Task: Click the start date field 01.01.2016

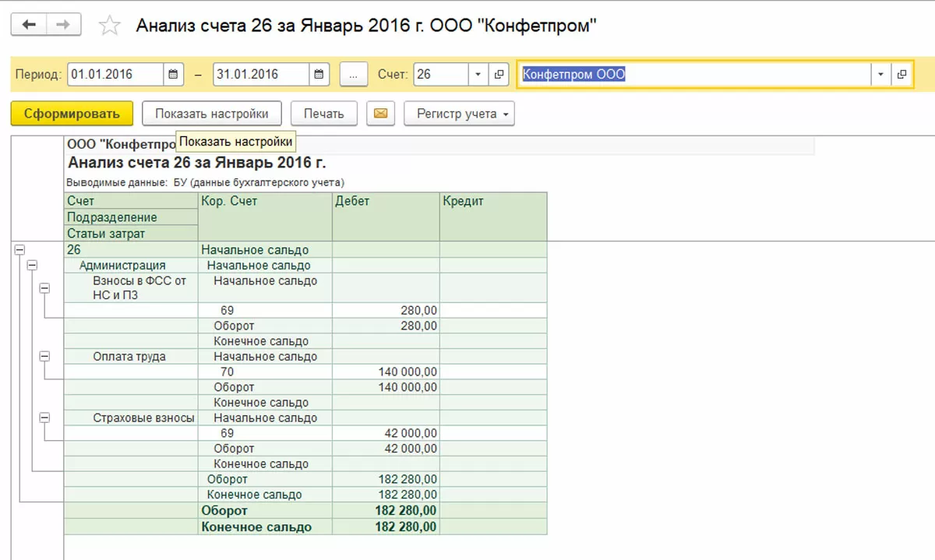Action: click(x=116, y=75)
